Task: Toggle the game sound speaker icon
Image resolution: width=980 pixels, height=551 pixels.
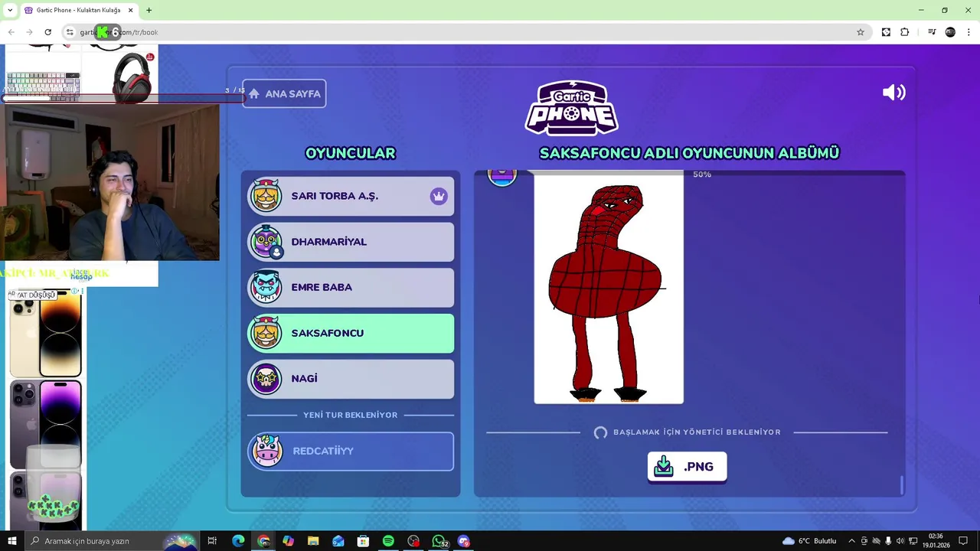Action: tap(893, 93)
